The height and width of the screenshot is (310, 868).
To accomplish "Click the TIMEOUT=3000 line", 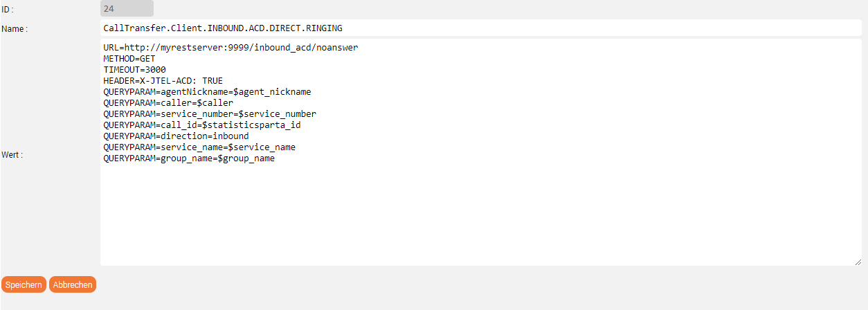I will click(x=134, y=70).
